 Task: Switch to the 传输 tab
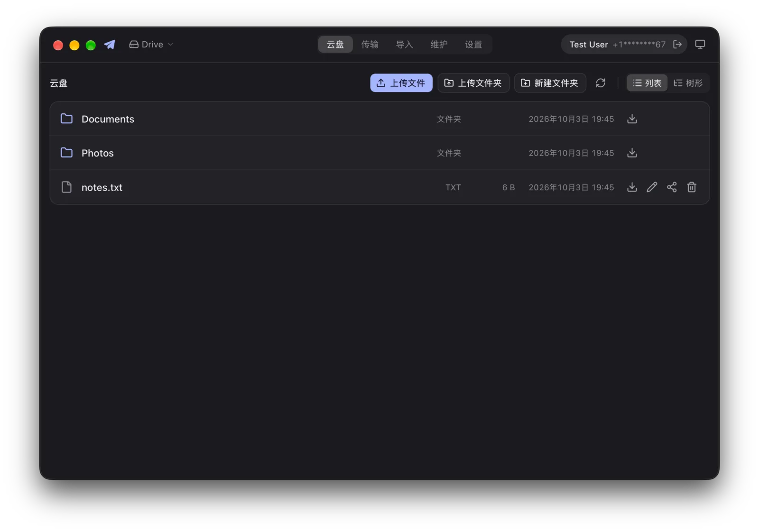point(370,45)
